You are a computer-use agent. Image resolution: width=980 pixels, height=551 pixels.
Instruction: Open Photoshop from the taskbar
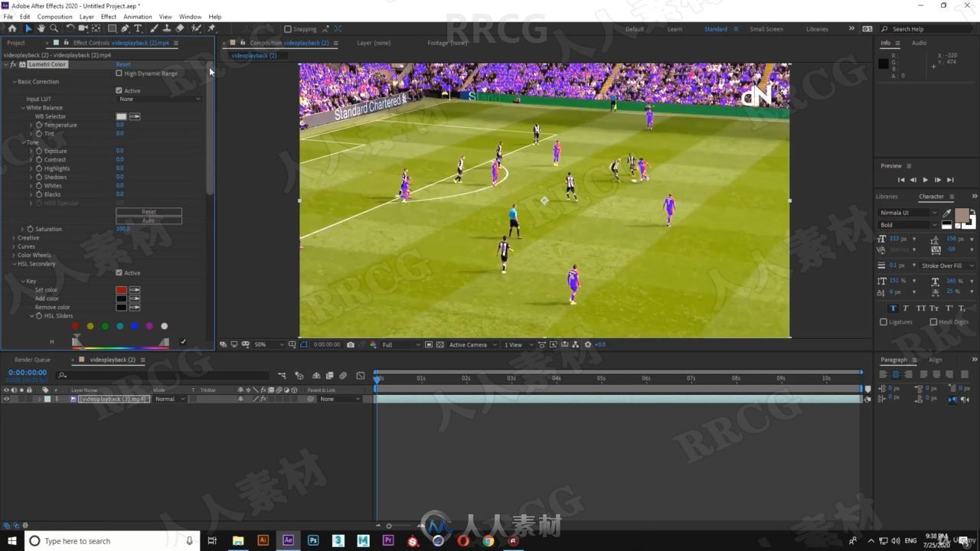coord(313,540)
